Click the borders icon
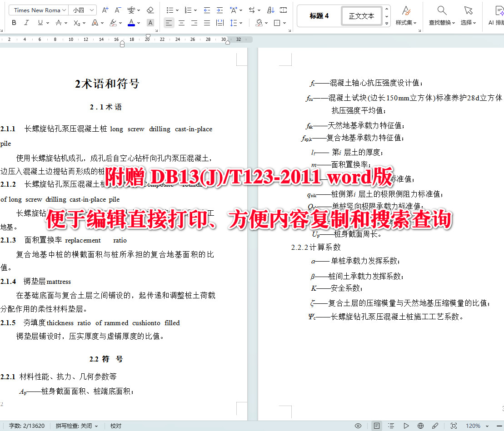This screenshot has height=431, width=504. point(277,23)
